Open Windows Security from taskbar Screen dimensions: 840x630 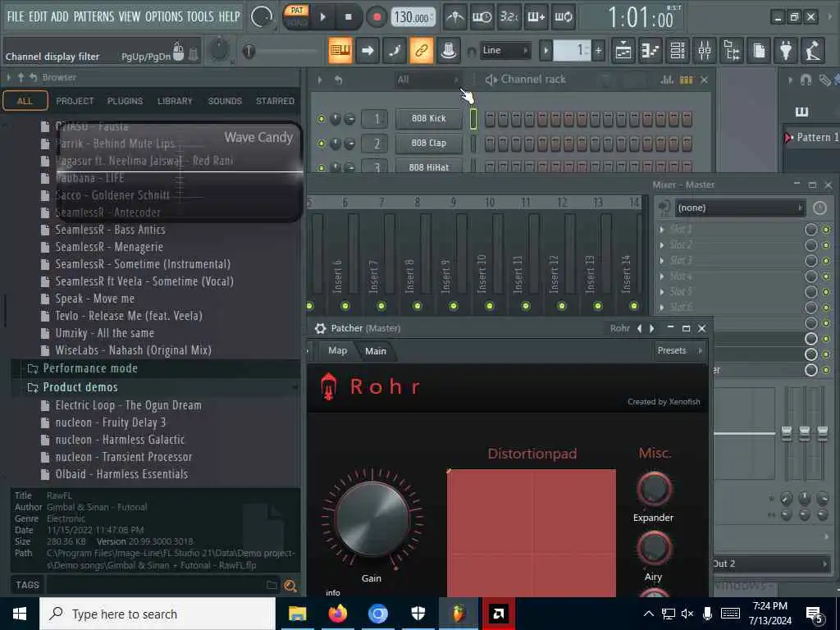pyautogui.click(x=418, y=614)
